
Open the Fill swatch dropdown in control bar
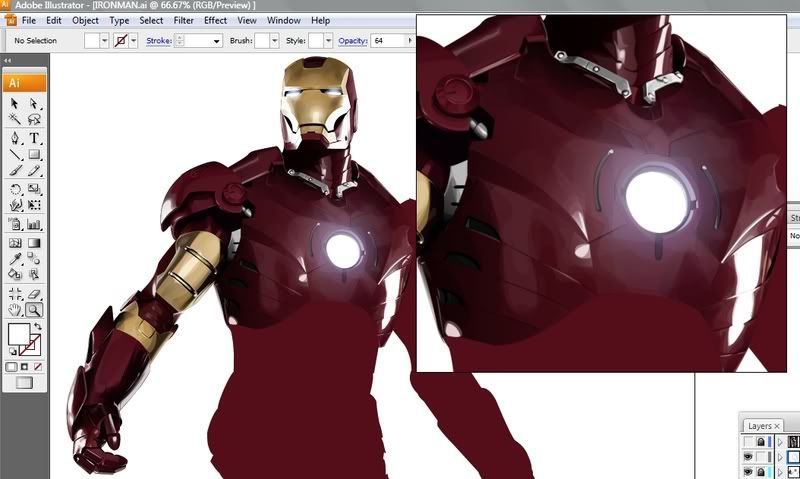tap(105, 41)
